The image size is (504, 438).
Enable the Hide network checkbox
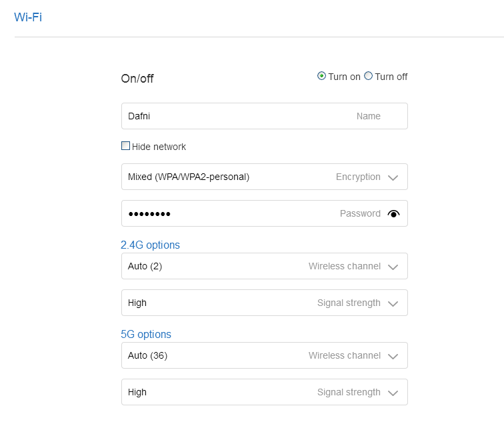125,146
